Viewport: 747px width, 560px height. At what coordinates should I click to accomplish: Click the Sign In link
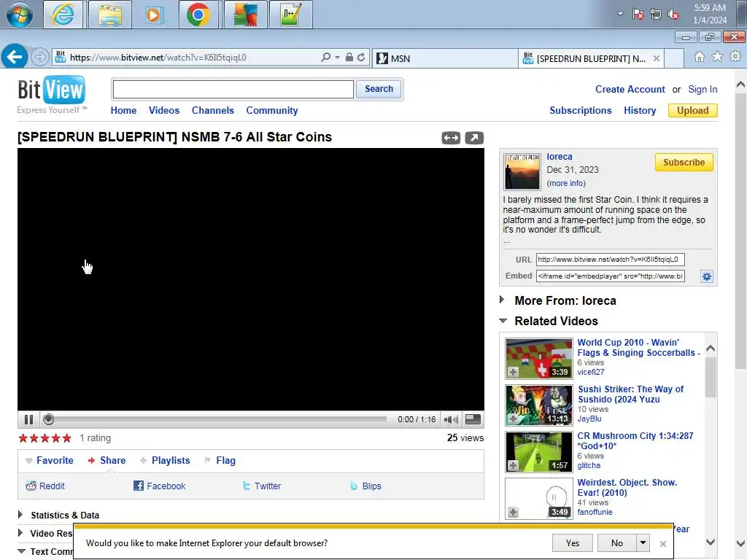[x=703, y=90]
